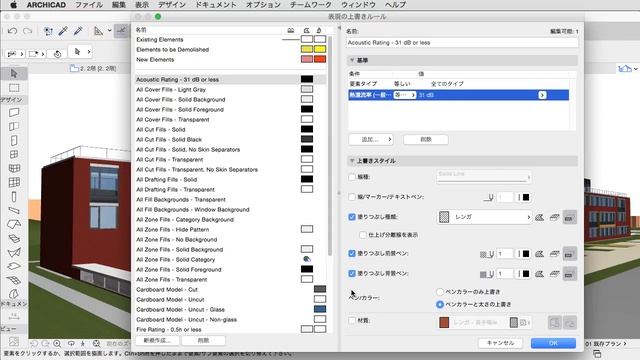This screenshot has width=640, height=360.
Task: Open the デザイン menu
Action: pyautogui.click(x=172, y=5)
